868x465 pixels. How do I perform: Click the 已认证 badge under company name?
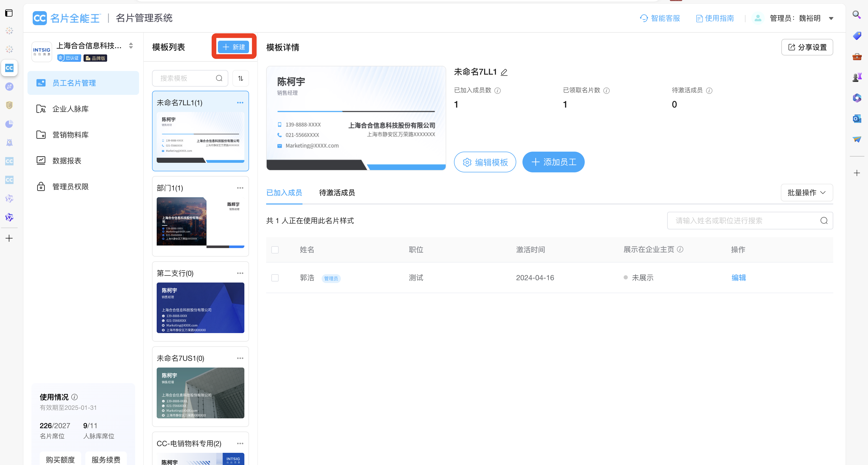[69, 58]
